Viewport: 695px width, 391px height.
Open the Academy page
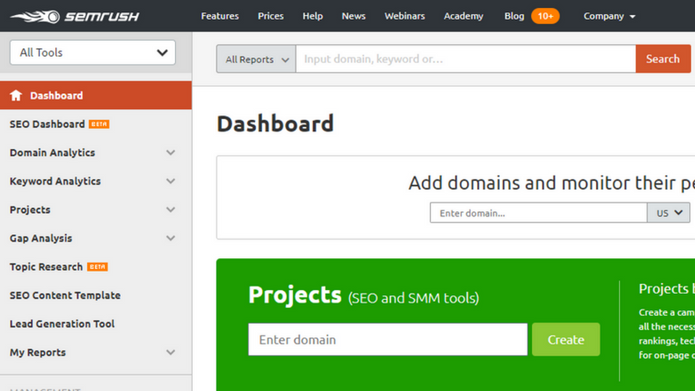coord(464,16)
